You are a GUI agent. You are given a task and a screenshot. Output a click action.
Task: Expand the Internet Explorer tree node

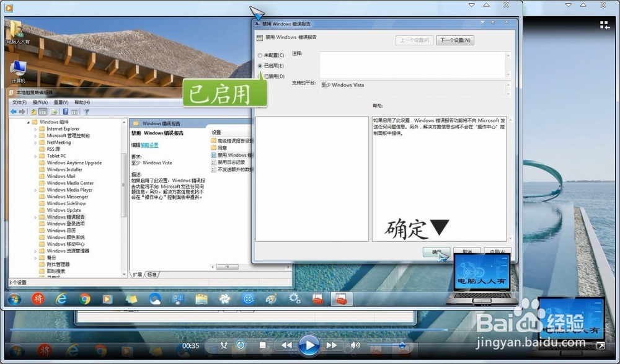tap(35, 129)
